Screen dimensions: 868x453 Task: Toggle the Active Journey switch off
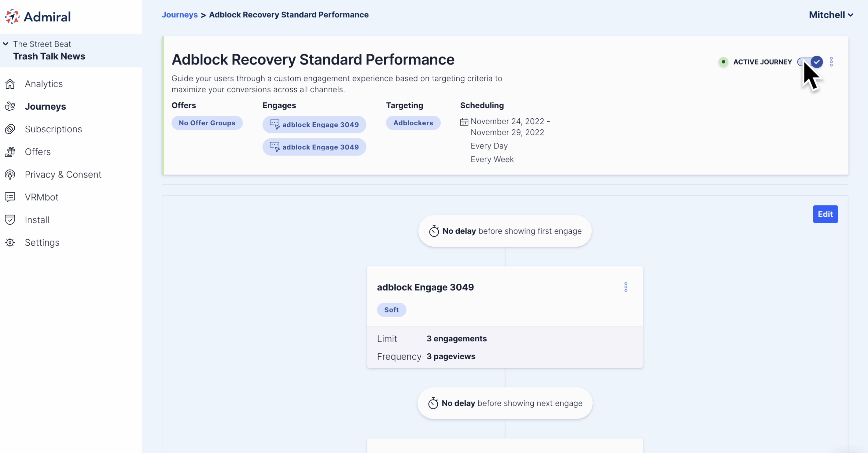click(810, 62)
